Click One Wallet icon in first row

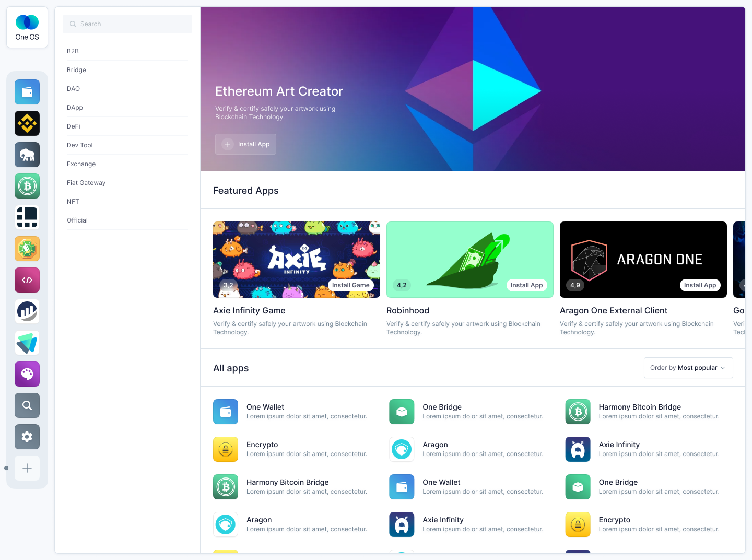226,412
